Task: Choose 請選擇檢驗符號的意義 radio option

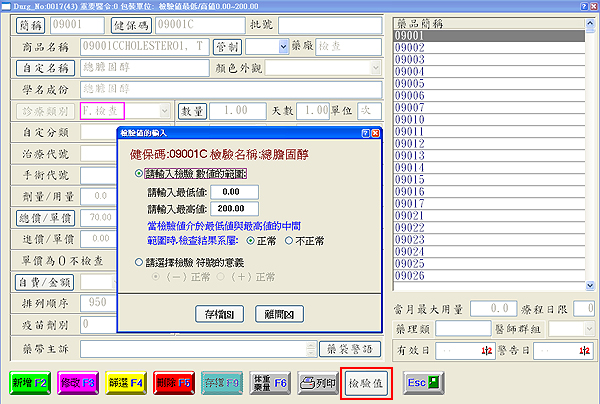Action: [x=139, y=261]
